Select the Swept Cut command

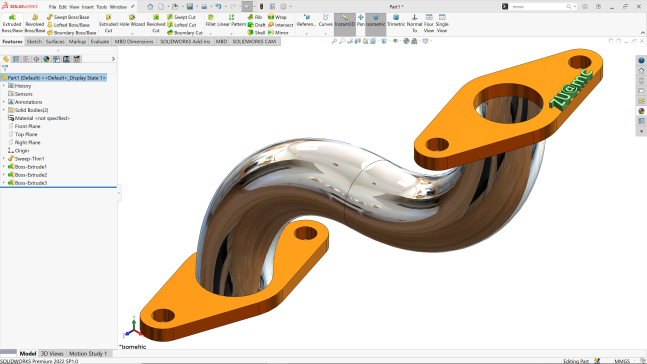182,17
